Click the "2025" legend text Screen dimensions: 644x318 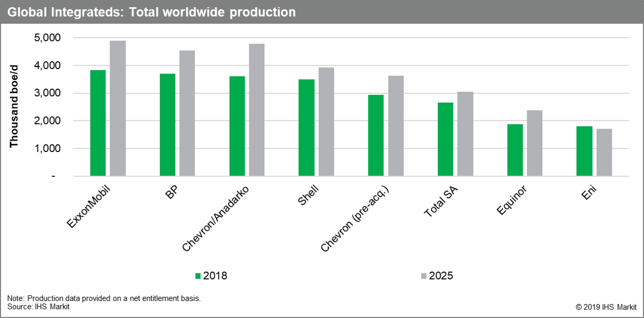[x=441, y=275]
